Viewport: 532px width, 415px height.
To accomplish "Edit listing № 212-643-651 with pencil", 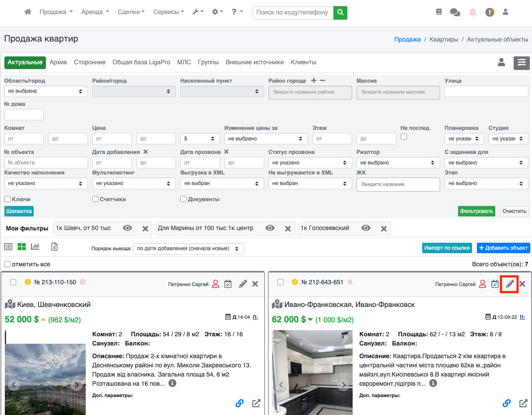I will pyautogui.click(x=509, y=284).
